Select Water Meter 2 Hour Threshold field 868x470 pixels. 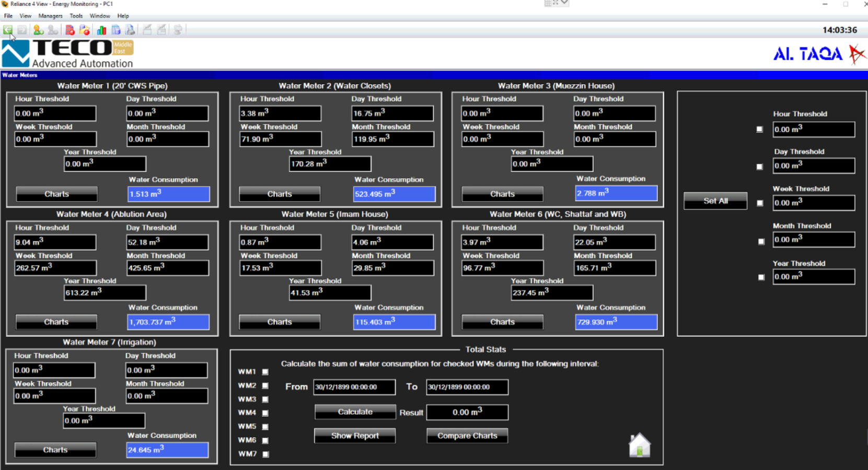pyautogui.click(x=280, y=113)
